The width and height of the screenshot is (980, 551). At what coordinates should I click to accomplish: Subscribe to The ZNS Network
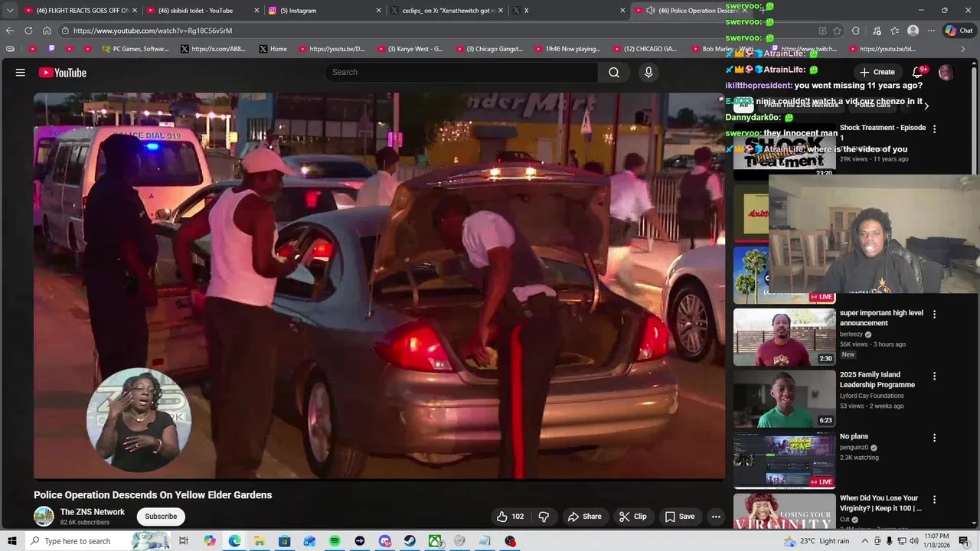click(x=161, y=517)
